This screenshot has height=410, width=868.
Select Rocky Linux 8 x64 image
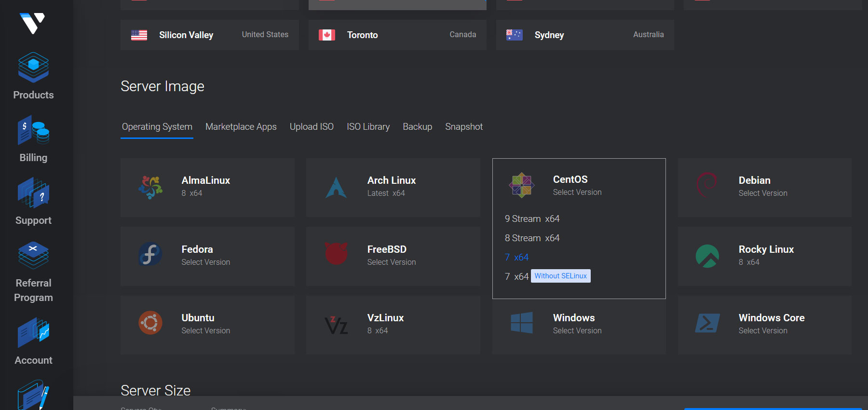tap(765, 256)
